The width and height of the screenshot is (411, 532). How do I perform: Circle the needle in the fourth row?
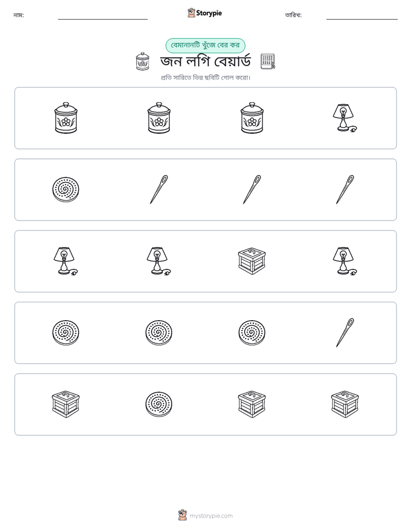(x=345, y=333)
